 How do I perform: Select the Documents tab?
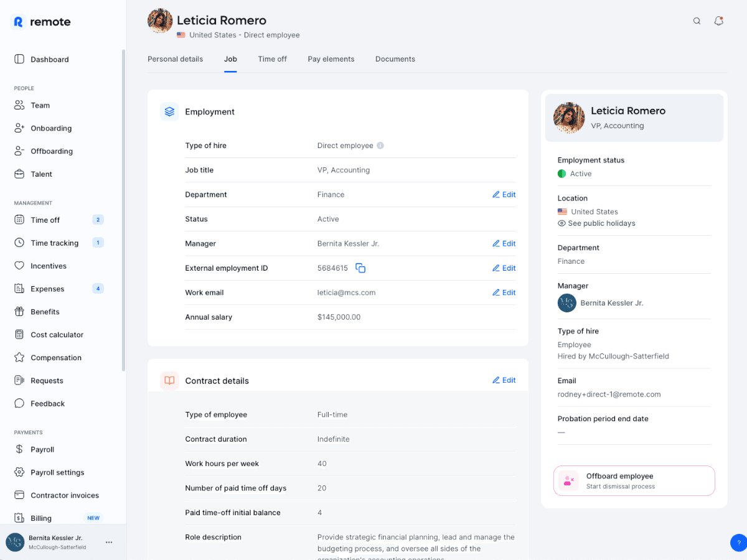395,59
